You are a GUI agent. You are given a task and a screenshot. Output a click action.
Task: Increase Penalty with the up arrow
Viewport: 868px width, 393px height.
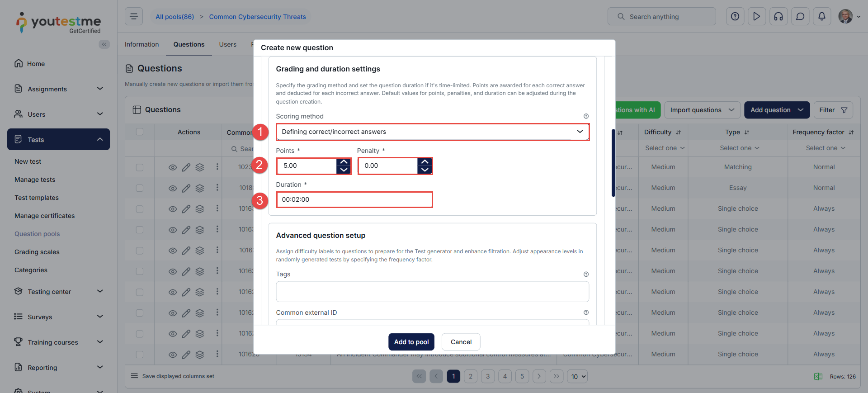pos(425,162)
